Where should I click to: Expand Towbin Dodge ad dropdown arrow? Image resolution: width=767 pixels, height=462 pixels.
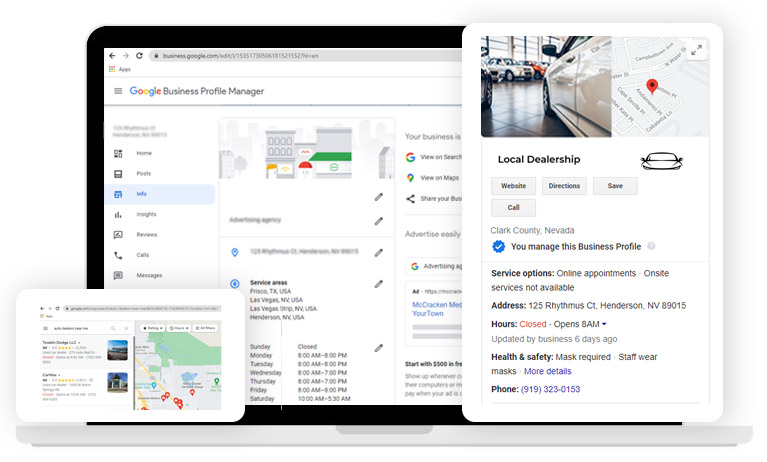pos(79,343)
